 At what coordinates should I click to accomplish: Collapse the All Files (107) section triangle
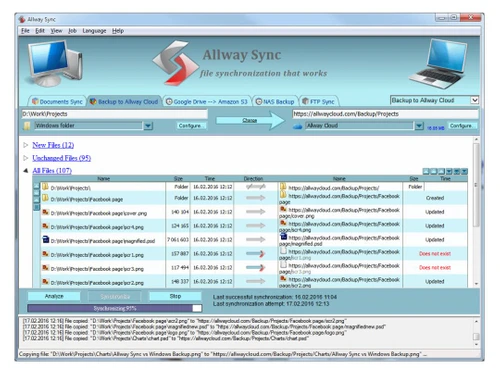(x=26, y=171)
